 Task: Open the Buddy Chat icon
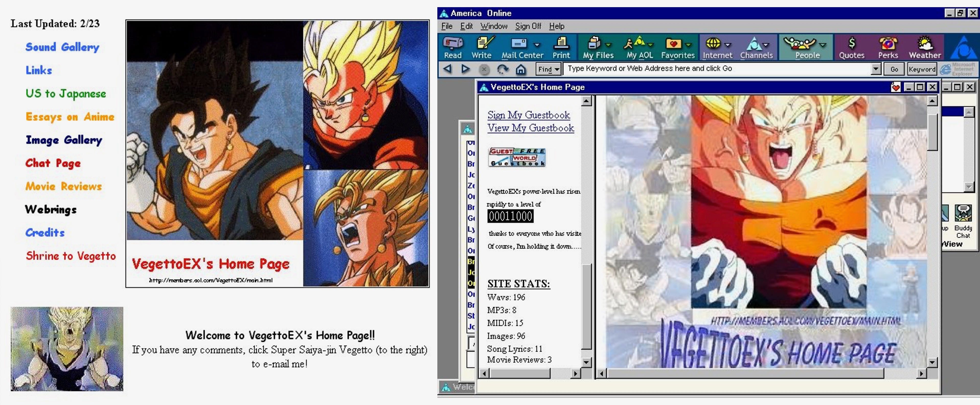[963, 221]
